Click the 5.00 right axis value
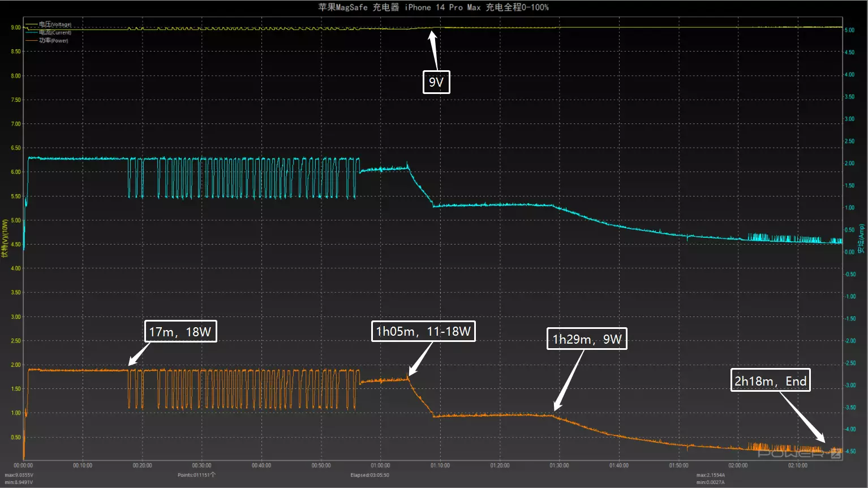The width and height of the screenshot is (868, 488). 849,30
